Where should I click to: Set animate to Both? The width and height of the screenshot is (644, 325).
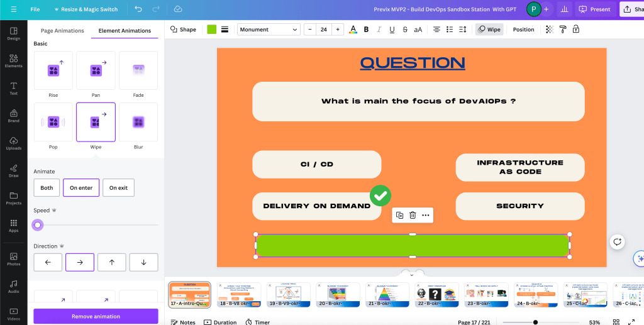(x=47, y=187)
